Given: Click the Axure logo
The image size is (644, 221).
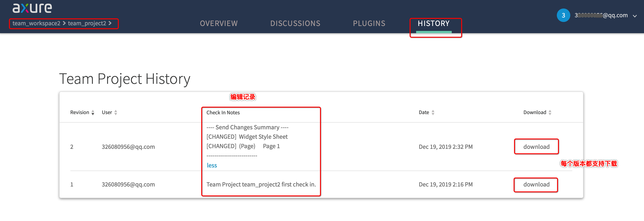Looking at the screenshot, I should (32, 8).
